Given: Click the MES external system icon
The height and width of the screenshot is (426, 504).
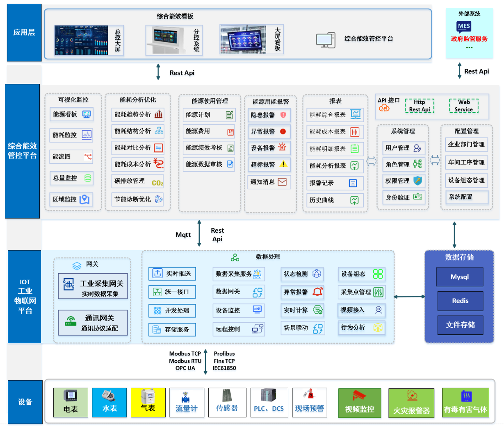Looking at the screenshot, I should coord(464,27).
